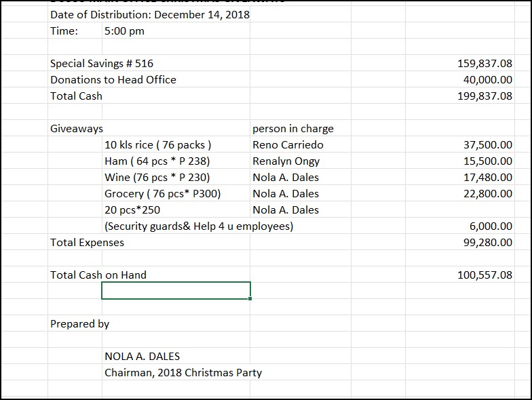This screenshot has width=532, height=400.
Task: Click the 'Chairman, 2018 Christmas Party' cell
Action: pyautogui.click(x=183, y=373)
